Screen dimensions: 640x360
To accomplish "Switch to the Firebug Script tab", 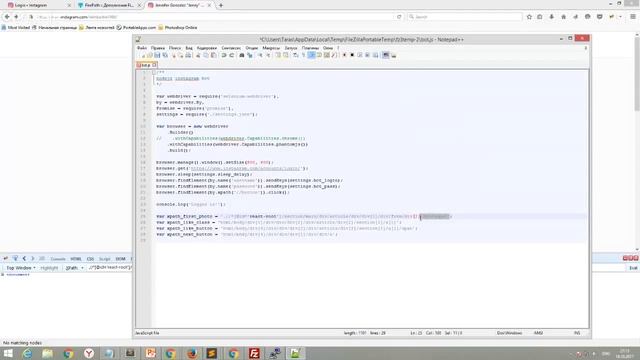I will pyautogui.click(x=104, y=259).
